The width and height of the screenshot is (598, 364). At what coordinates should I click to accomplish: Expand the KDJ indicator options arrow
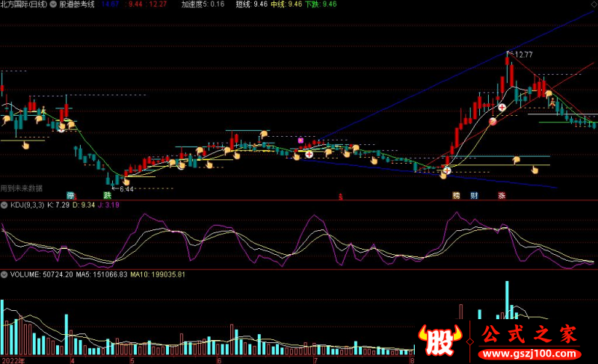[x=4, y=205]
